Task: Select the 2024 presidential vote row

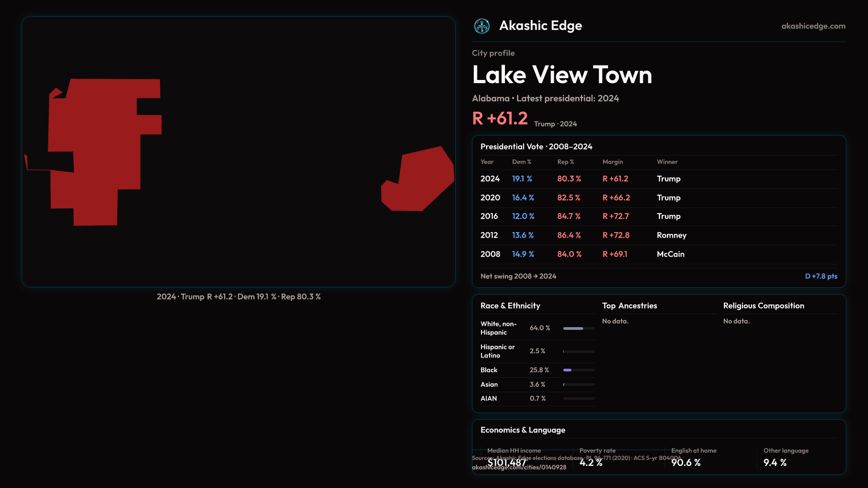Action: (x=490, y=179)
